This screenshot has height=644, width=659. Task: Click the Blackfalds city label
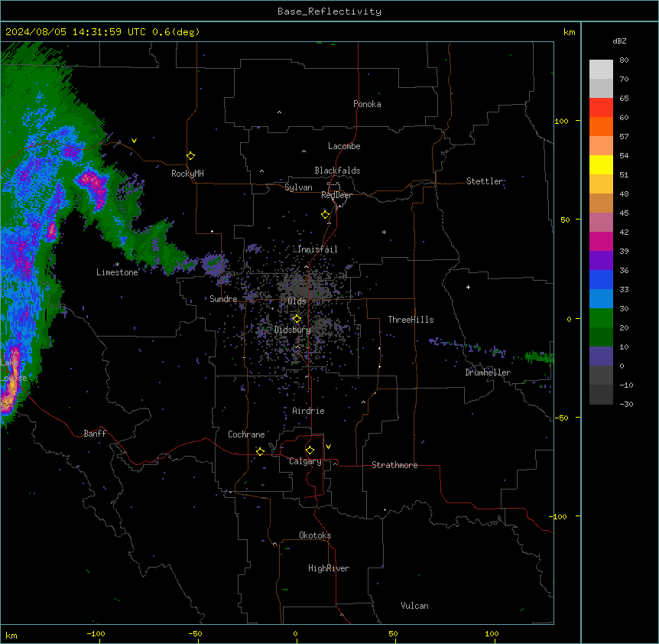coord(337,171)
